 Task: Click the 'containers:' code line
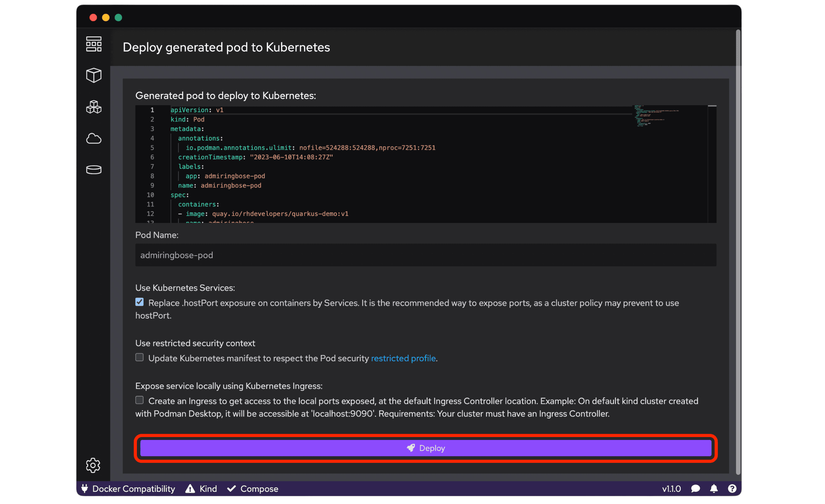coord(199,204)
